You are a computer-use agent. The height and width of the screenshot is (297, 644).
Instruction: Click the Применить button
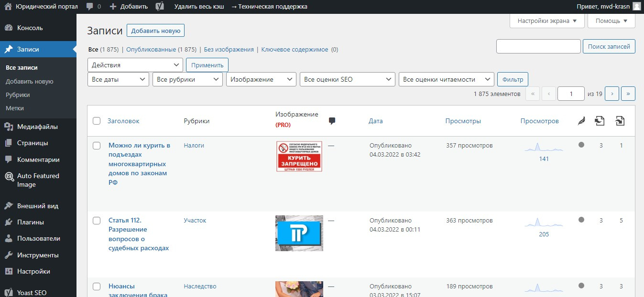(x=207, y=65)
